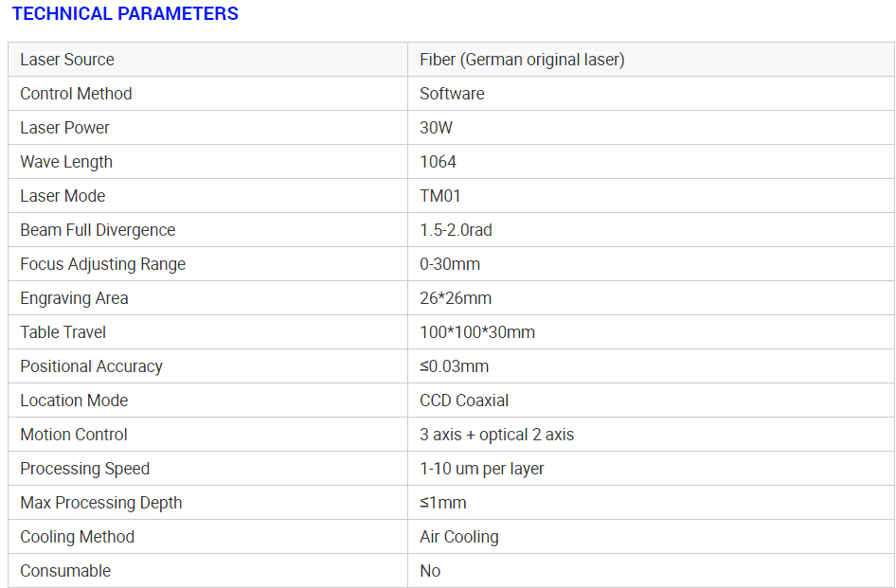896x588 pixels.
Task: Select the Fiber (German original laser) value
Action: [522, 60]
